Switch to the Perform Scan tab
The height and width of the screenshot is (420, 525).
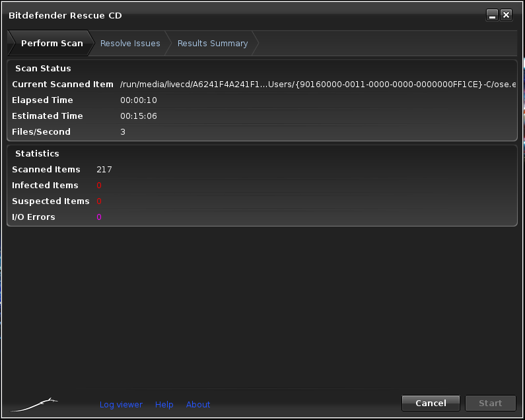[52, 43]
